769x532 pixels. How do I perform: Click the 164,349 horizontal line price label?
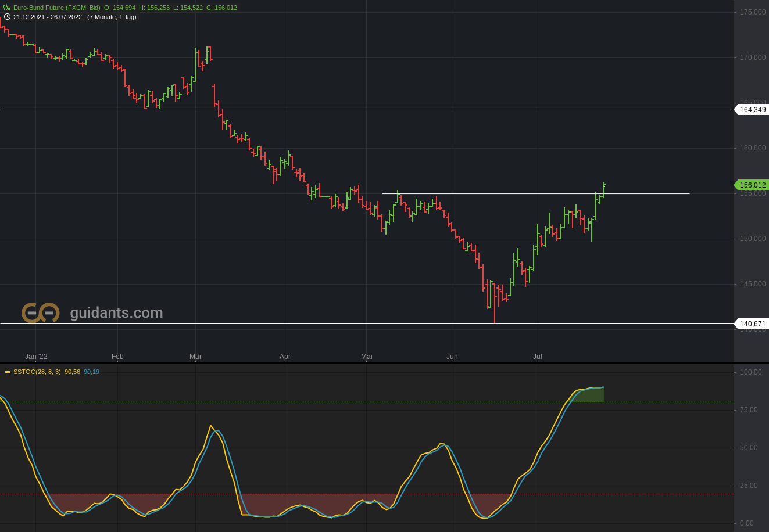752,109
